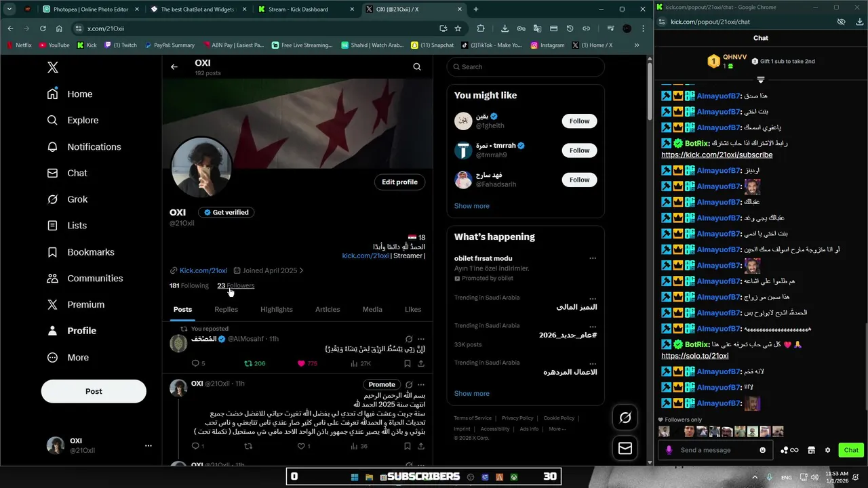This screenshot has height=488, width=868.
Task: Click Chrome downloads icon in X window
Action: pos(505,28)
